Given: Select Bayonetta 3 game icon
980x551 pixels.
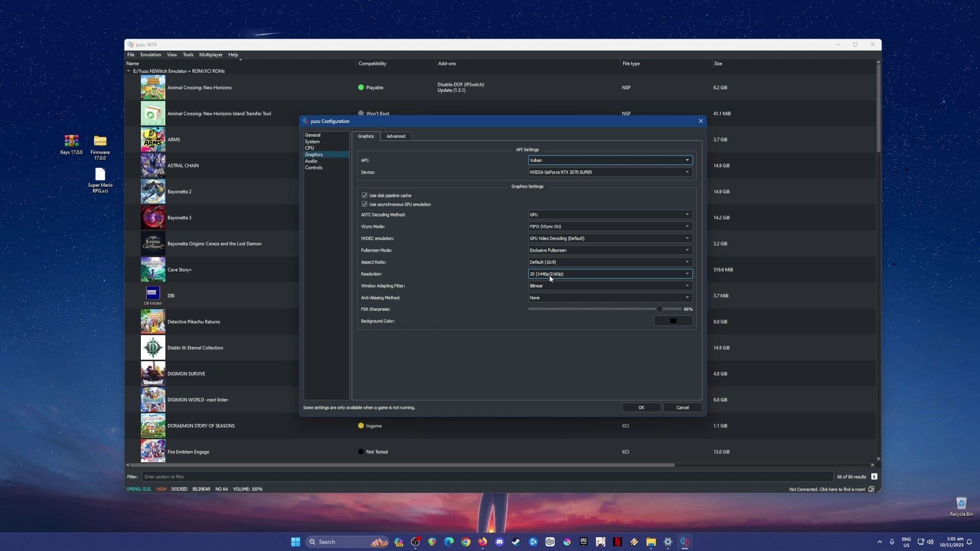Looking at the screenshot, I should tap(153, 217).
